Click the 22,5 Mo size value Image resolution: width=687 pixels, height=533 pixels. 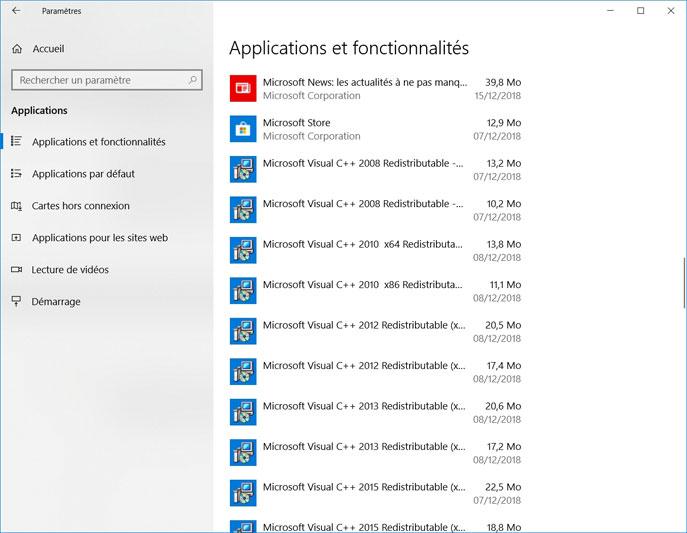pyautogui.click(x=503, y=487)
